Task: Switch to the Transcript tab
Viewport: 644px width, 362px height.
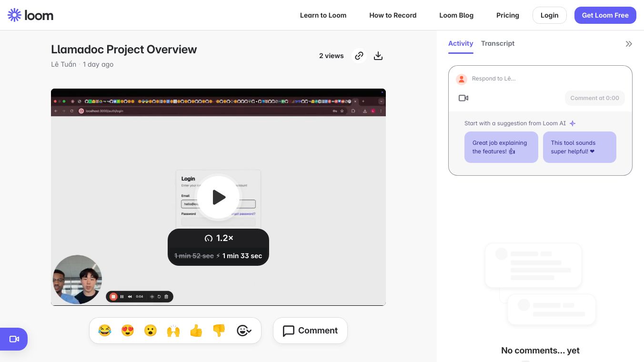Action: point(498,43)
